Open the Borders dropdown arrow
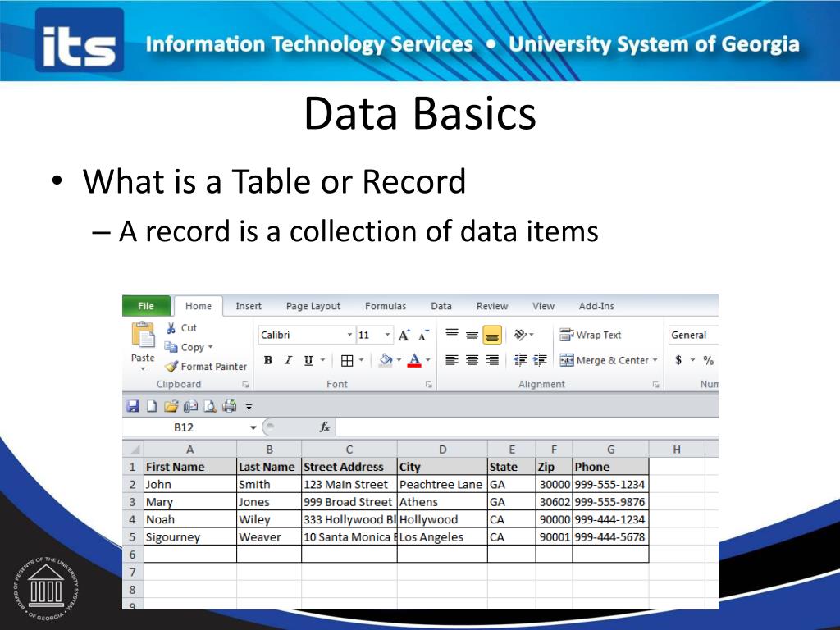 click(362, 360)
